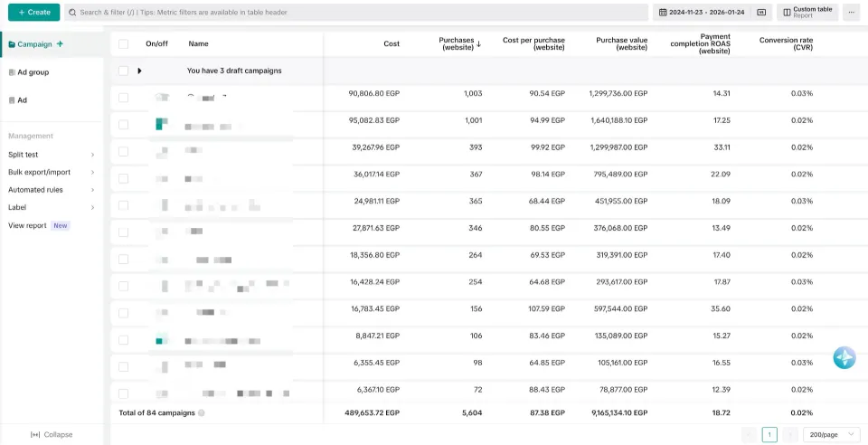The height and width of the screenshot is (445, 868).
Task: Click the Create button
Action: pos(33,12)
